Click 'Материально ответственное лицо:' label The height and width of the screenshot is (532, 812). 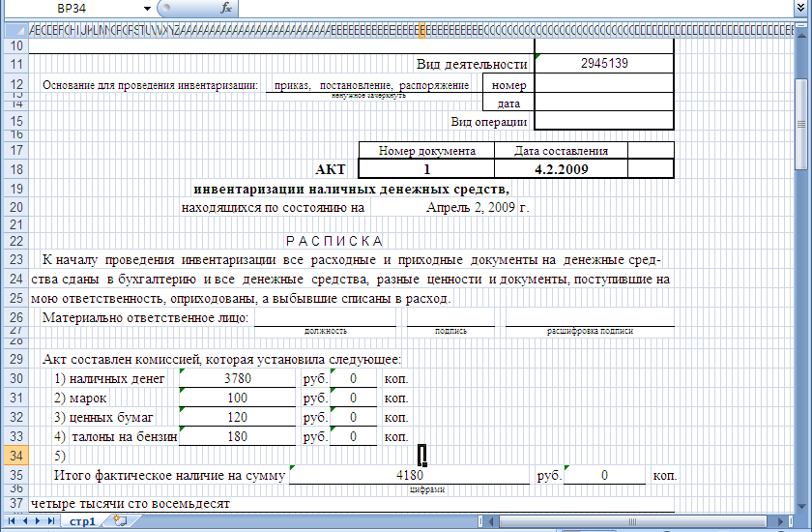[x=145, y=317]
